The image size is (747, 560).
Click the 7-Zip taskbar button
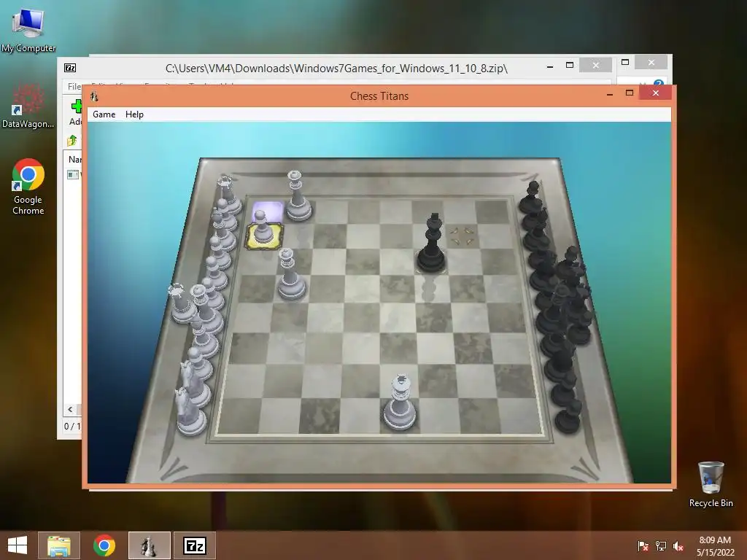(195, 545)
